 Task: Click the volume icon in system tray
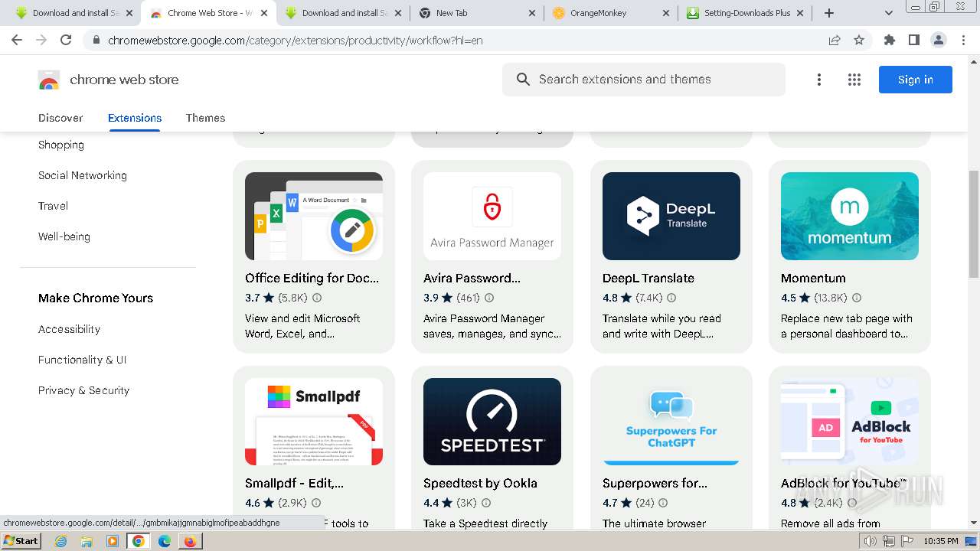click(870, 541)
